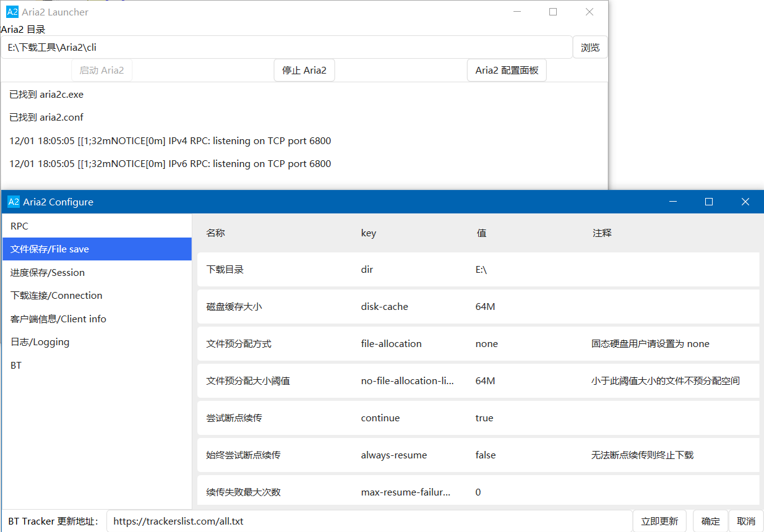Click BT Tracker URL input field

[x=369, y=521]
